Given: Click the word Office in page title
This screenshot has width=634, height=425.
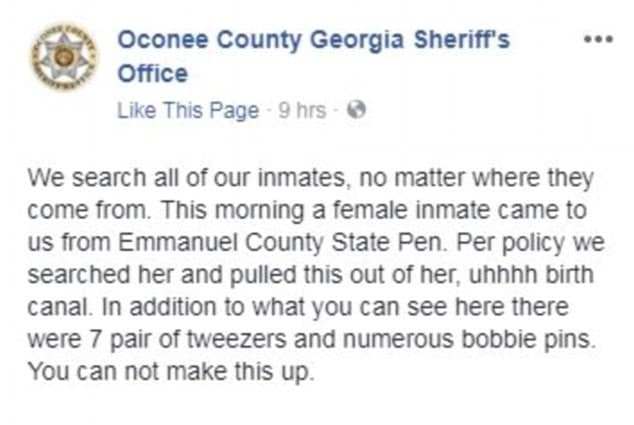Looking at the screenshot, I should click(153, 74).
